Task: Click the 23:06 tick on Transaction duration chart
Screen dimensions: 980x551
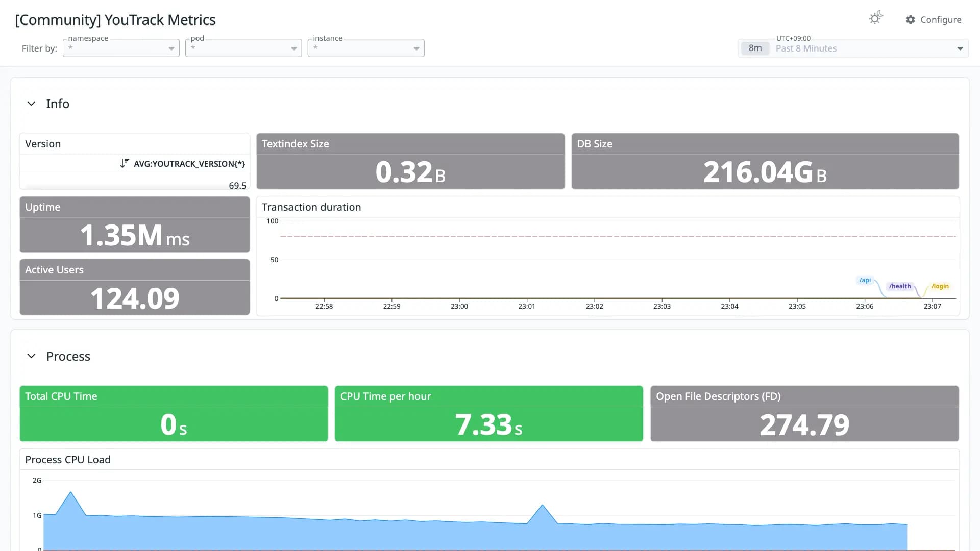Action: point(865,306)
